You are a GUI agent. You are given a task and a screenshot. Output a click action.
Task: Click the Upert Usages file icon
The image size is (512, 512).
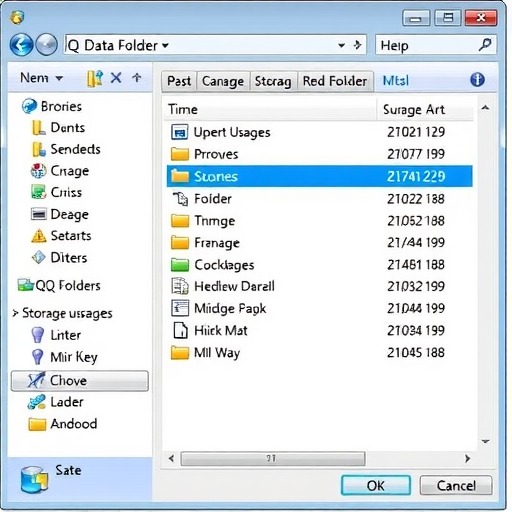click(180, 132)
